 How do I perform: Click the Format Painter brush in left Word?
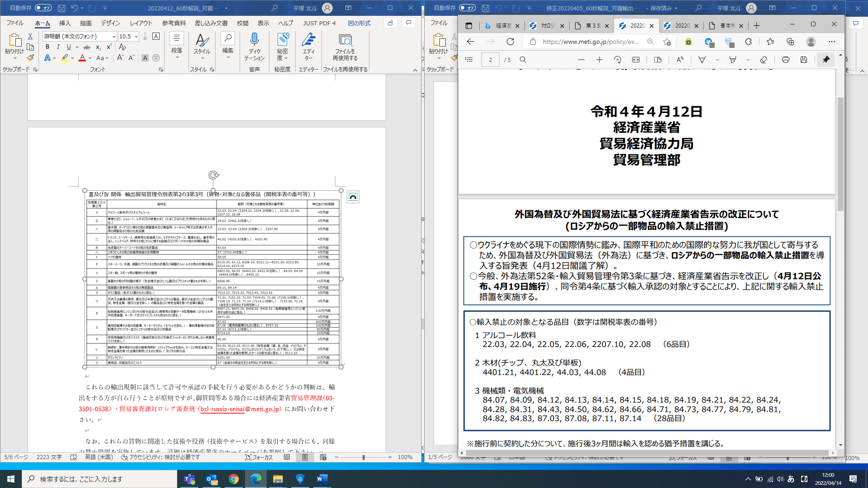point(30,58)
